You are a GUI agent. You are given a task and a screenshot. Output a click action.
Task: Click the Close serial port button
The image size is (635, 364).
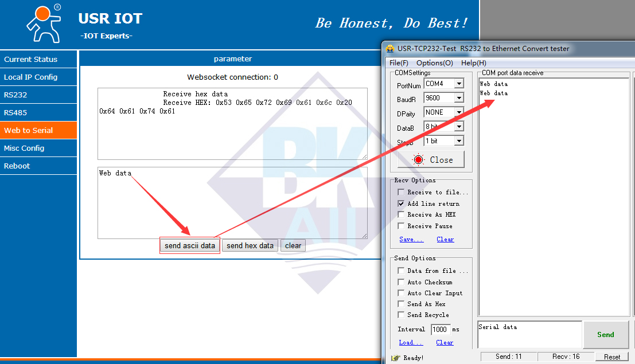431,159
